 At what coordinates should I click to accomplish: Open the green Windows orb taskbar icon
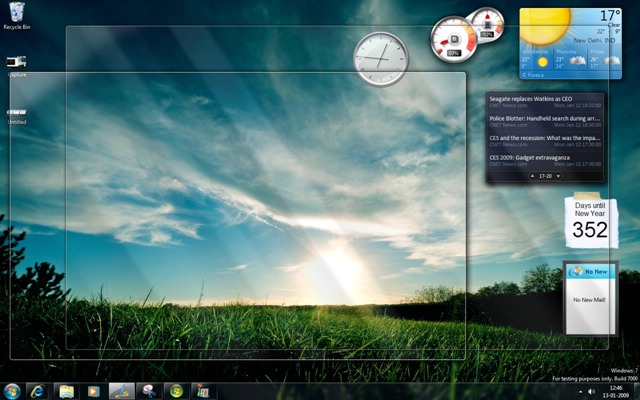(x=176, y=391)
